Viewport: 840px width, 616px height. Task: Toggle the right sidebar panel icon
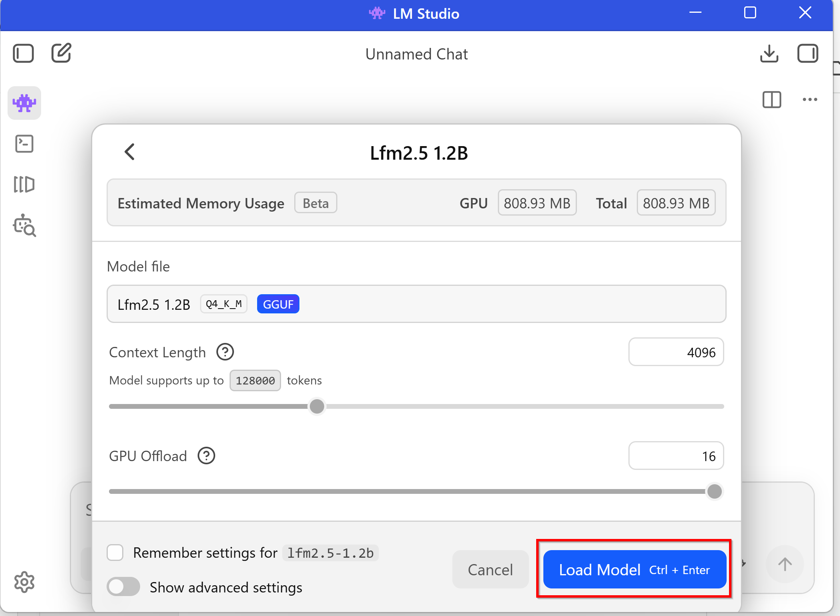pyautogui.click(x=807, y=53)
